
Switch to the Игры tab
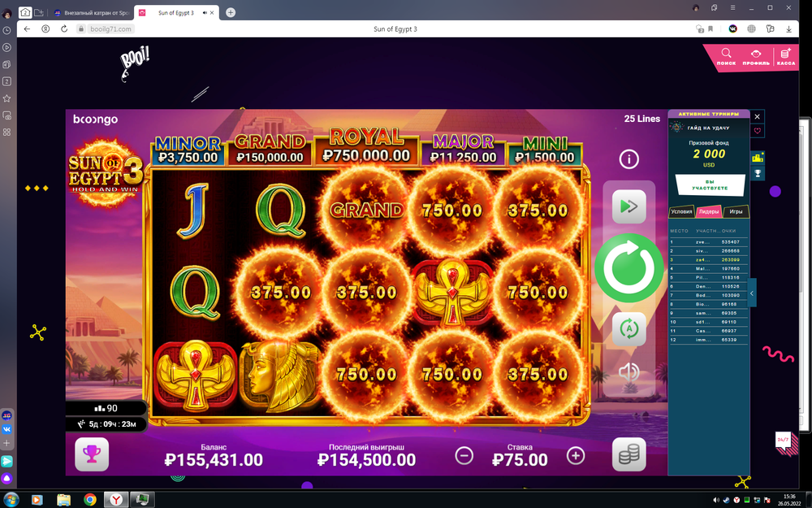pyautogui.click(x=736, y=211)
